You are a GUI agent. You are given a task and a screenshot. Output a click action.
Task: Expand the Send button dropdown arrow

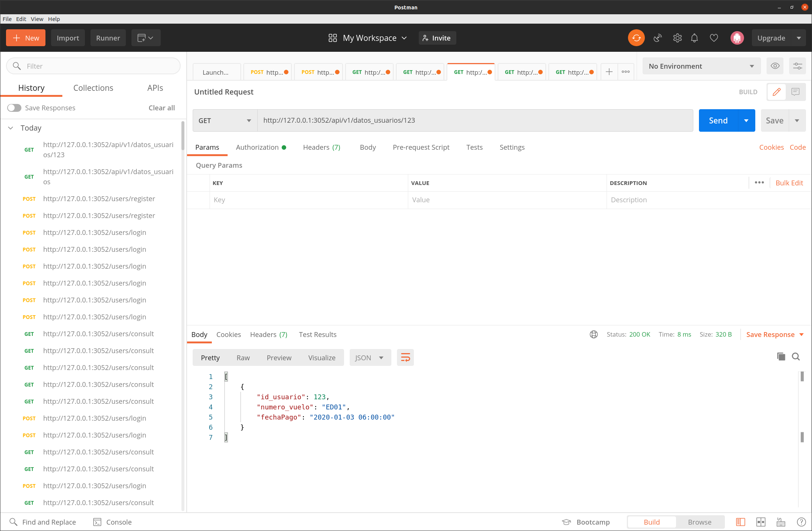(746, 120)
